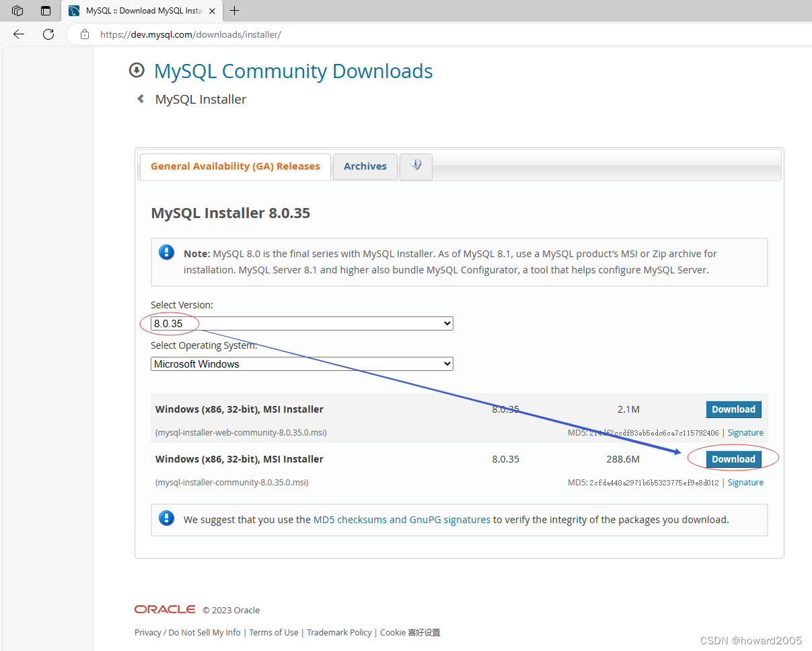This screenshot has width=812, height=651.
Task: Click the info icon in the Note box
Action: (166, 252)
